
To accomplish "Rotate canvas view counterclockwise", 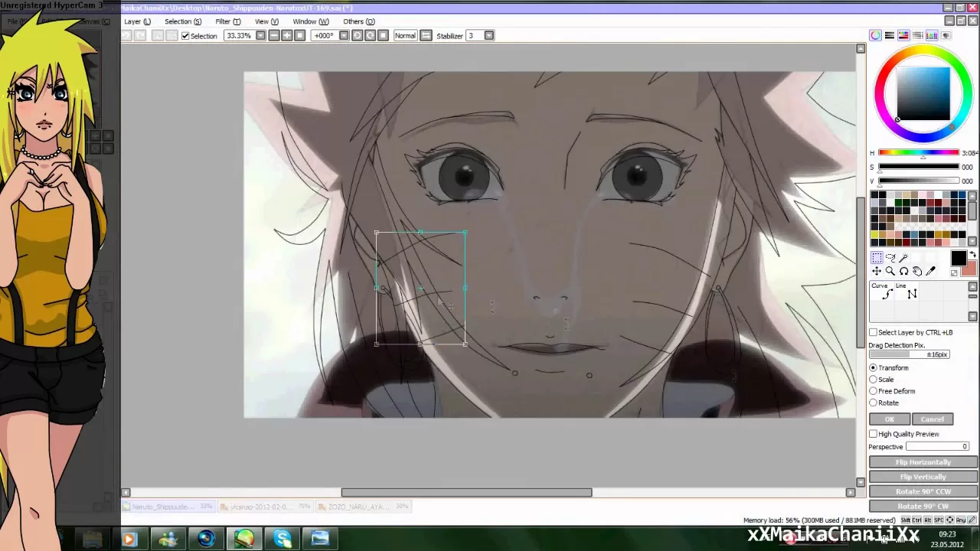I will pyautogui.click(x=357, y=35).
